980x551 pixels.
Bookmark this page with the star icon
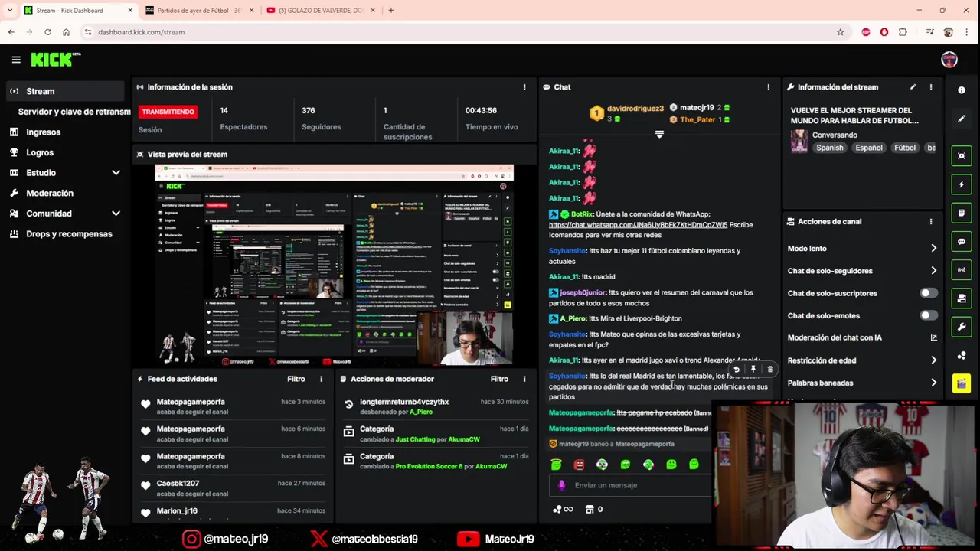click(840, 32)
